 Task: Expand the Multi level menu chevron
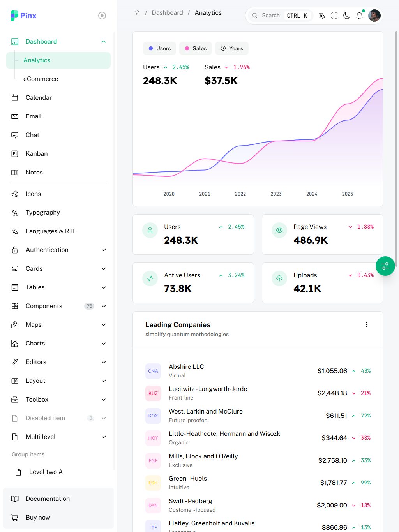click(104, 437)
